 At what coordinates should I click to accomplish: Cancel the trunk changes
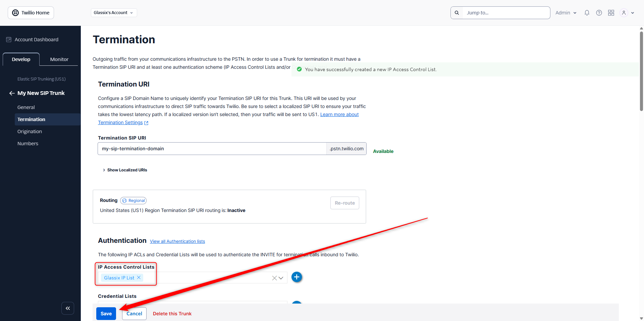(x=134, y=314)
